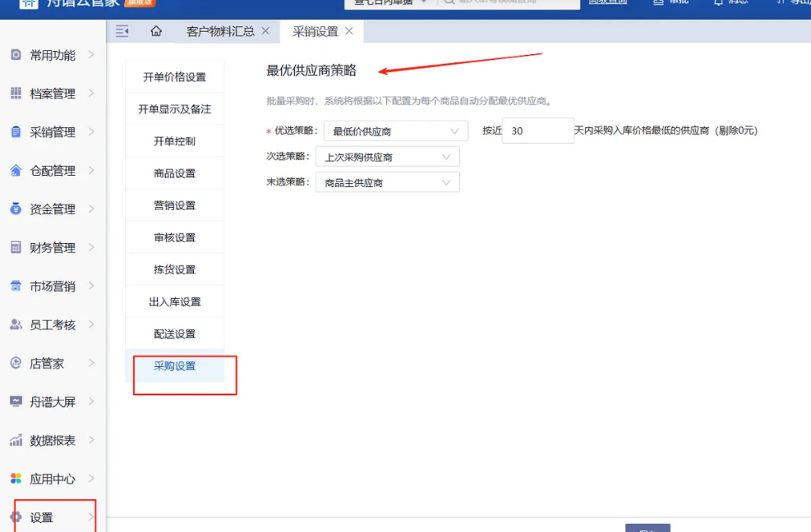Open the 优选策略 dropdown

[395, 131]
